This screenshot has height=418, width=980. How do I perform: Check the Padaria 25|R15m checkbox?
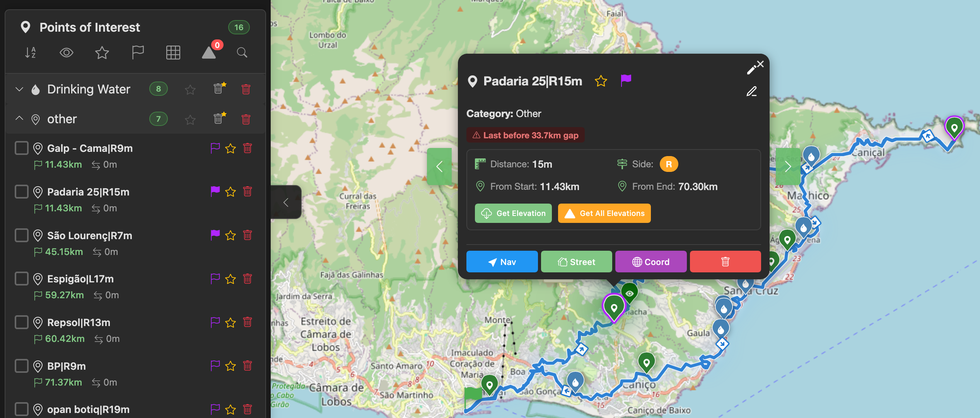click(22, 192)
